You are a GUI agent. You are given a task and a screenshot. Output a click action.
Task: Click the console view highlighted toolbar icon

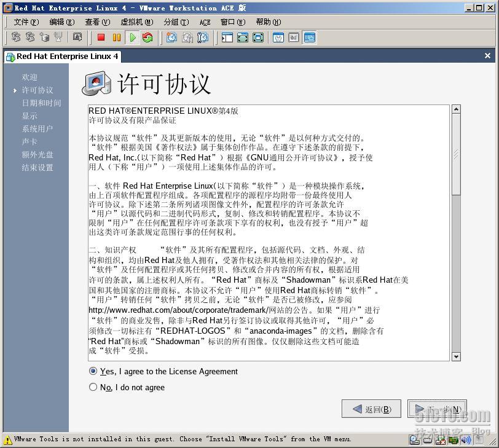309,37
